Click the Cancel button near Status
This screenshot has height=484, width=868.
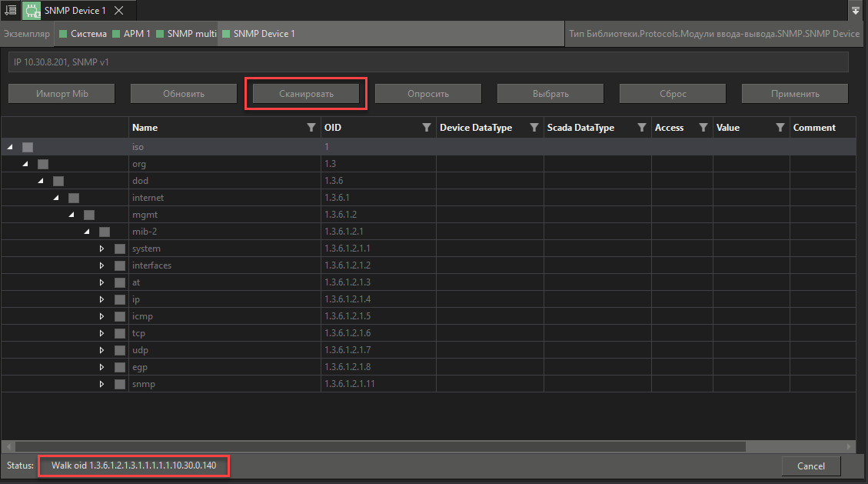[810, 466]
